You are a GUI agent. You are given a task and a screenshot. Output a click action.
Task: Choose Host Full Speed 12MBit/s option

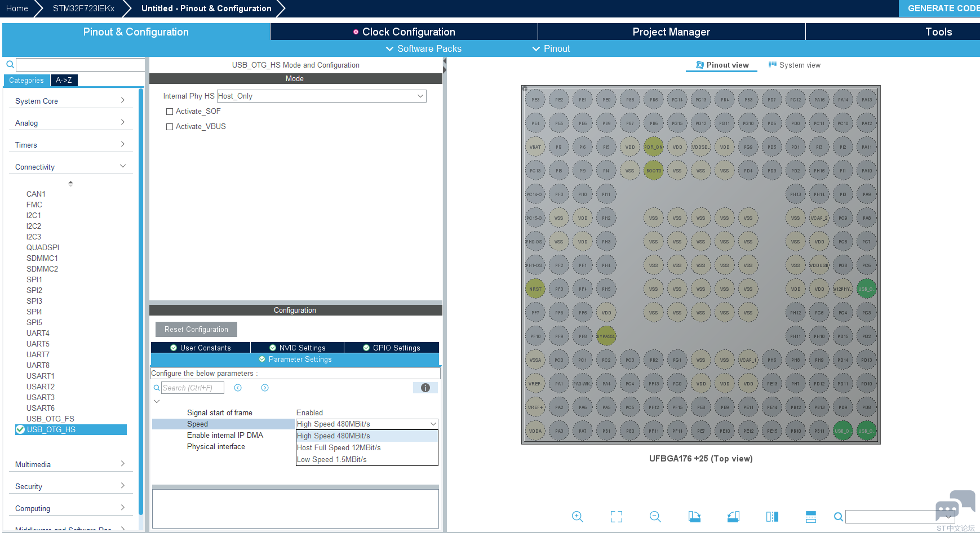point(367,448)
